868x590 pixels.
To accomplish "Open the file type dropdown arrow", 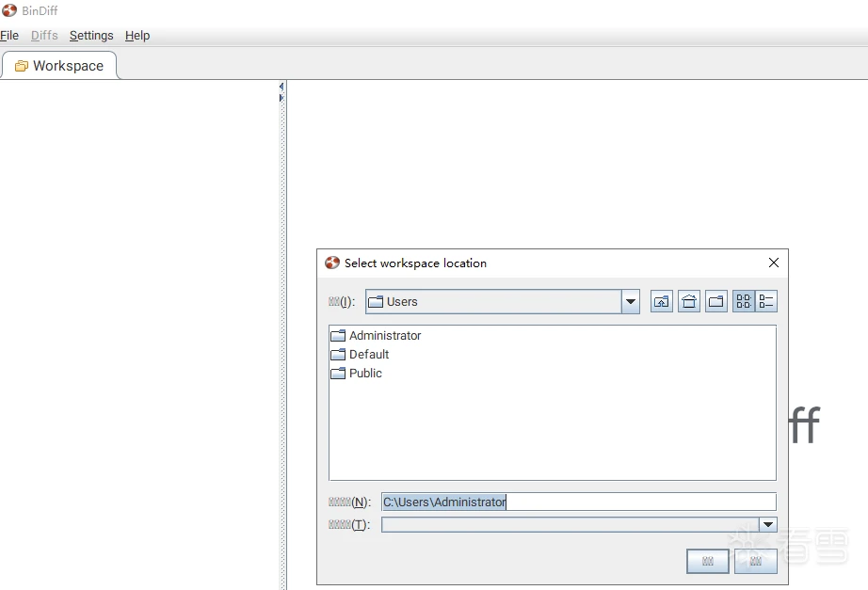I will [x=767, y=525].
